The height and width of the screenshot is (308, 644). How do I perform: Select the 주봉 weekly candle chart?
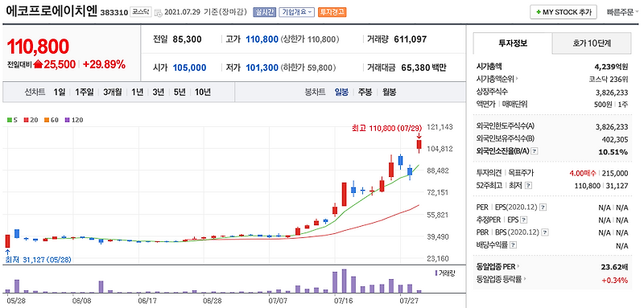(365, 92)
